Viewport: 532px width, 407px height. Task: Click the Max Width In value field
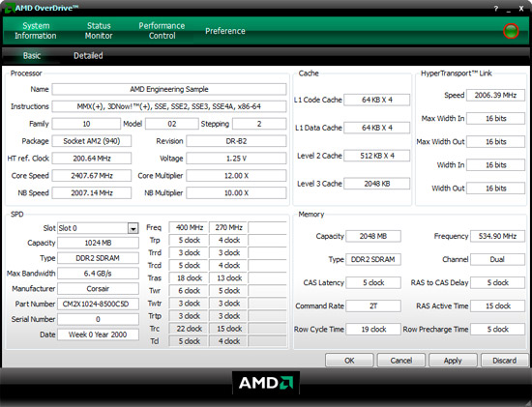(x=495, y=118)
